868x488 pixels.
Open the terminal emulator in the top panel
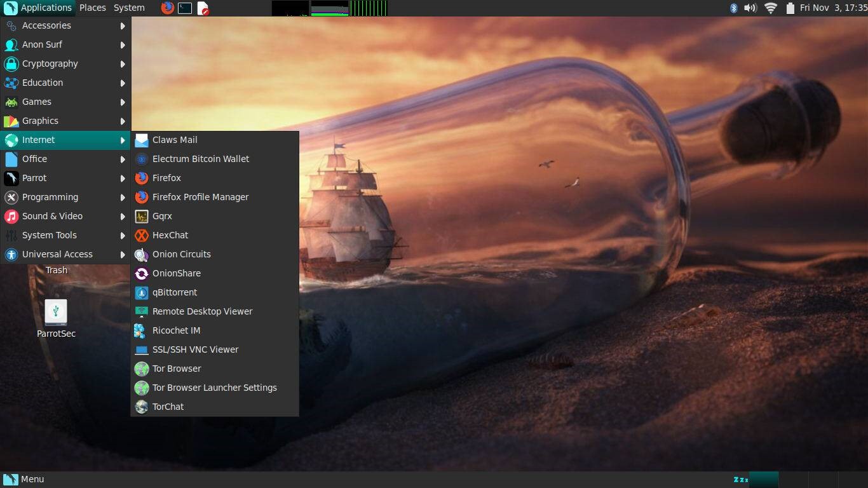coord(184,8)
